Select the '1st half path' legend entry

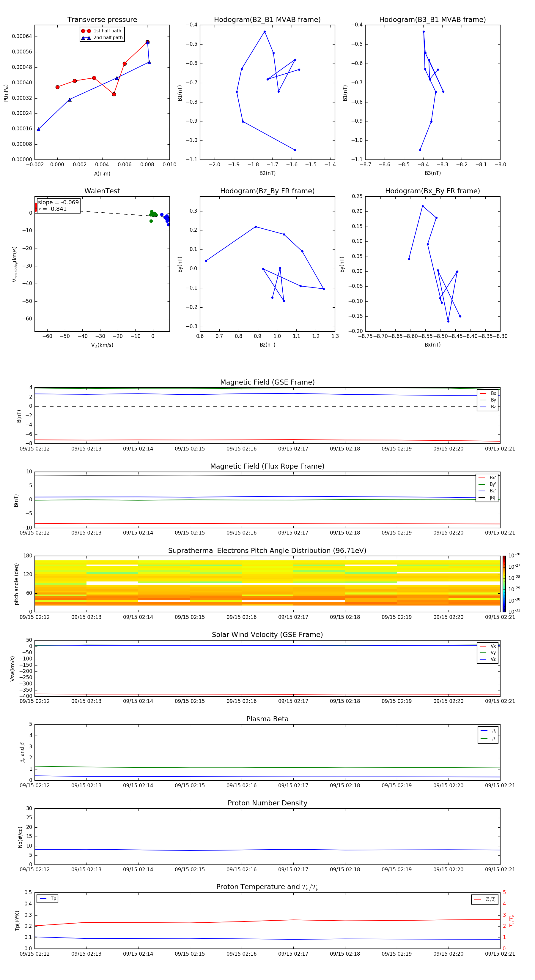(101, 31)
